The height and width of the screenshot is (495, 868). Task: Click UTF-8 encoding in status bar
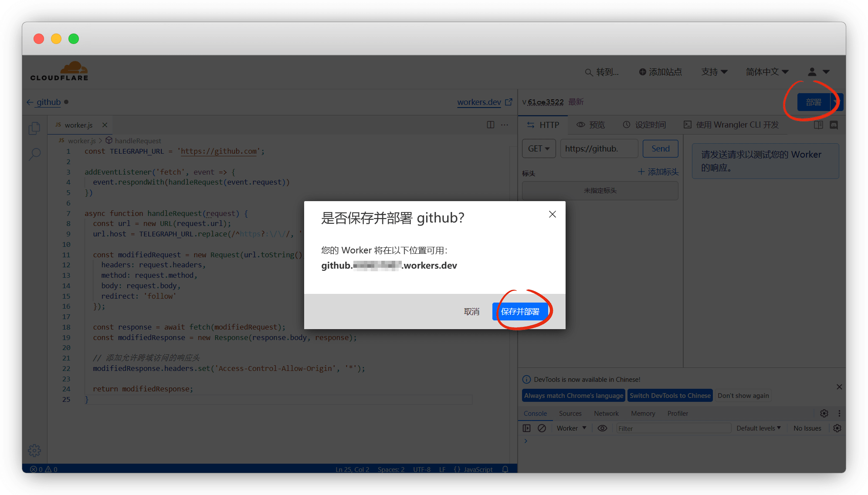(x=421, y=469)
